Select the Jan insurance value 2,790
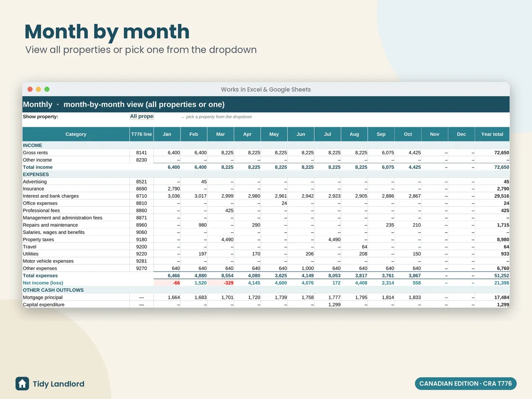Viewport: 532px width, 399px height. coord(167,189)
